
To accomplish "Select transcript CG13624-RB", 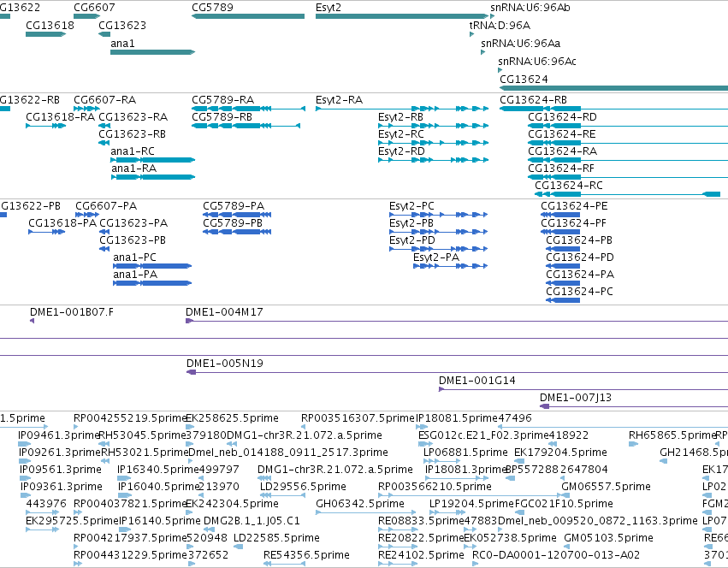I will (534, 100).
